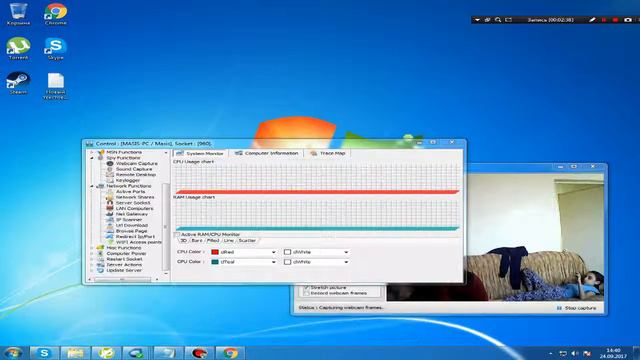Open the recorder bar dropdown arrow
Screen dimensions: 640x360
477,20
